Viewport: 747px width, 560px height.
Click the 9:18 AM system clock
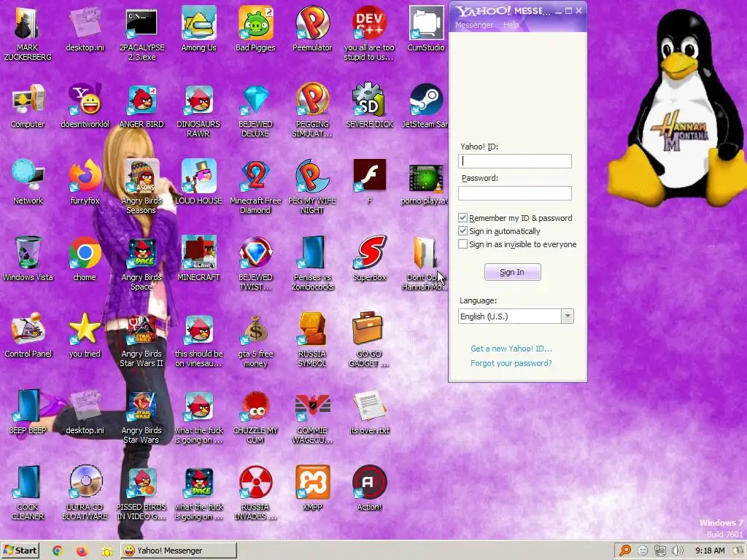[x=710, y=551]
